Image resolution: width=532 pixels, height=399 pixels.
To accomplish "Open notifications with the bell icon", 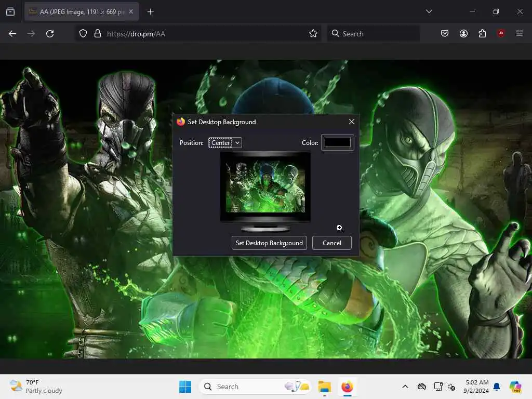I will coord(497,387).
